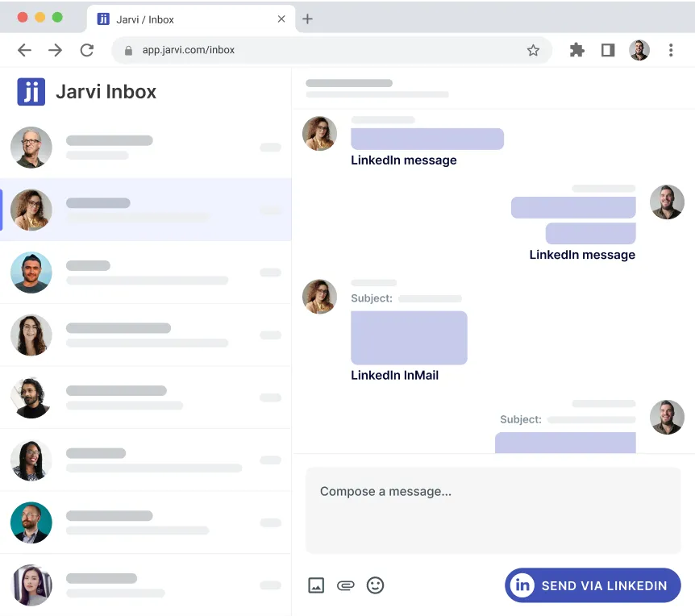The image size is (695, 616).
Task: Open the emoji picker smiley icon
Action: coord(375,585)
